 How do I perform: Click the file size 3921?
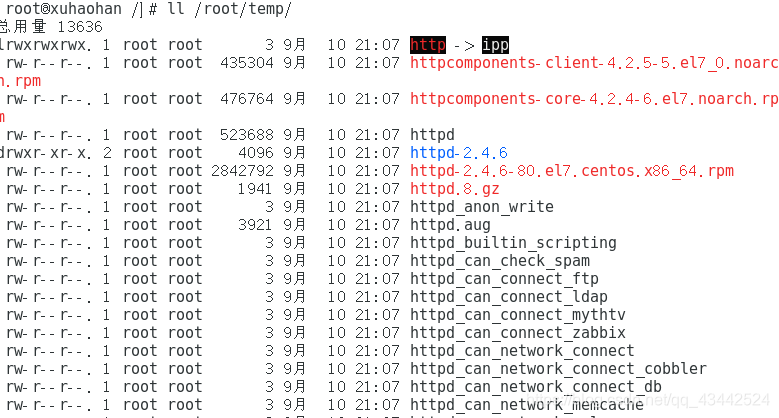[256, 225]
